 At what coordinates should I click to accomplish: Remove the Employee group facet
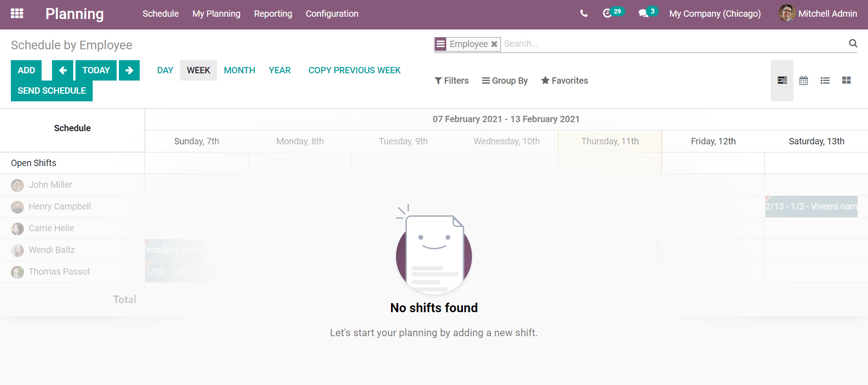click(494, 44)
